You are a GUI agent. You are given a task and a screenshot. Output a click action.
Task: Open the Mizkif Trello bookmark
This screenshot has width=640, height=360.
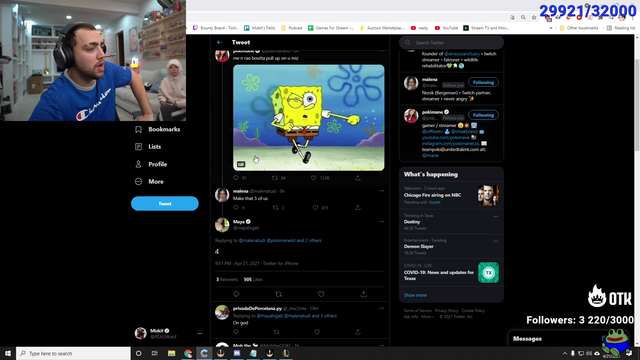click(x=260, y=28)
